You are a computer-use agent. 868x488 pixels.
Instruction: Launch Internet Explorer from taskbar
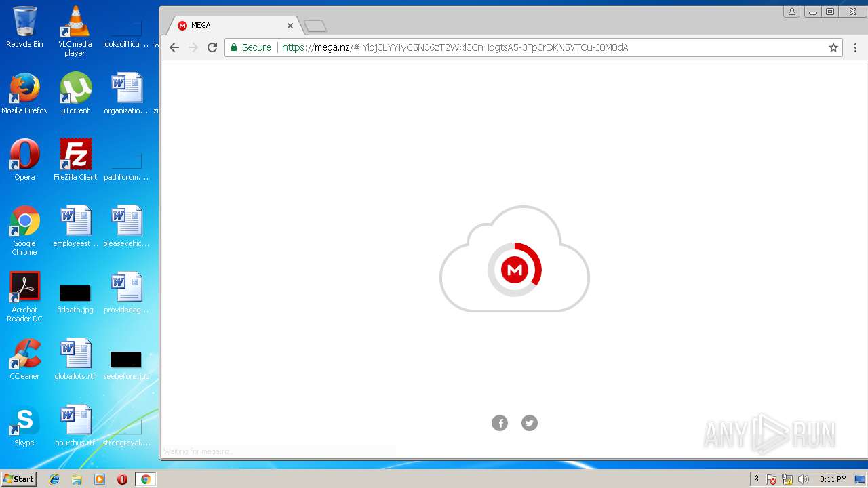(54, 479)
